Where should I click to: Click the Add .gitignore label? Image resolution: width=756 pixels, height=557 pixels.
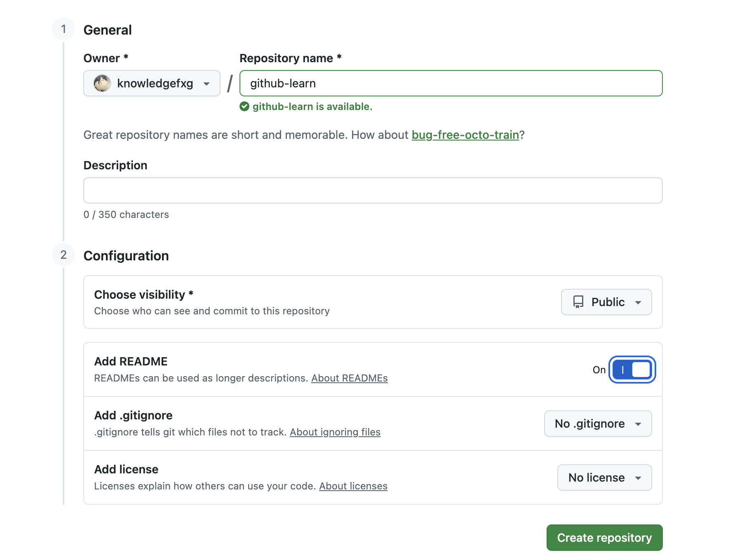click(x=133, y=415)
